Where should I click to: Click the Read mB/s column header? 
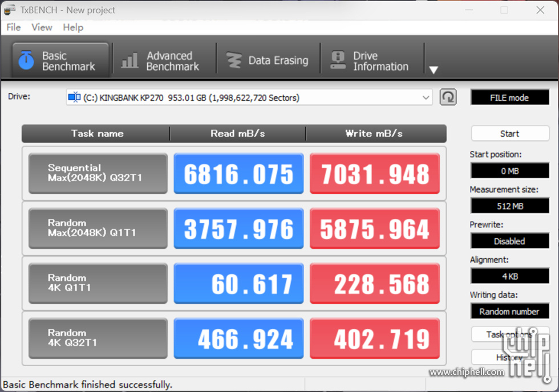pyautogui.click(x=237, y=133)
